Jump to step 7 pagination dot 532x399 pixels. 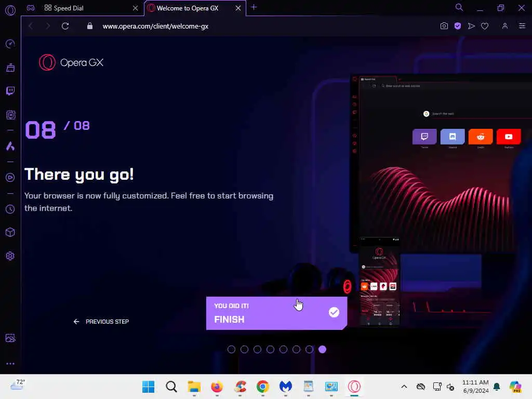309,350
